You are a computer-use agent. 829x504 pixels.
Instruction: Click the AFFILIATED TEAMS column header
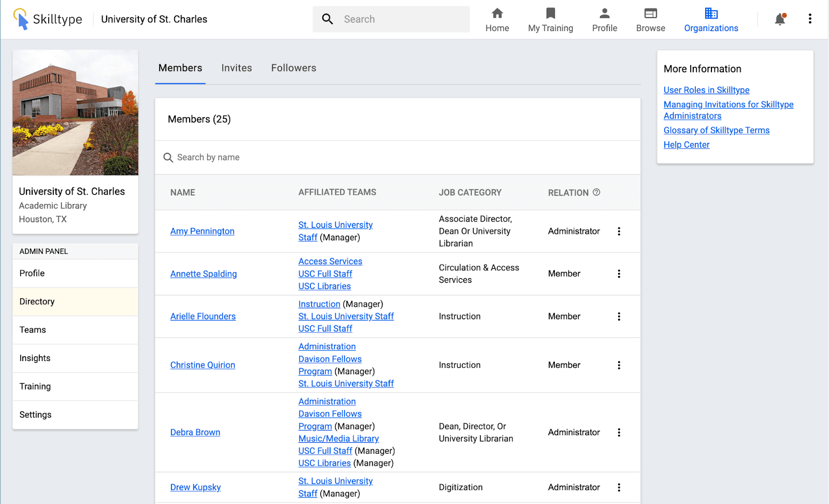tap(337, 192)
